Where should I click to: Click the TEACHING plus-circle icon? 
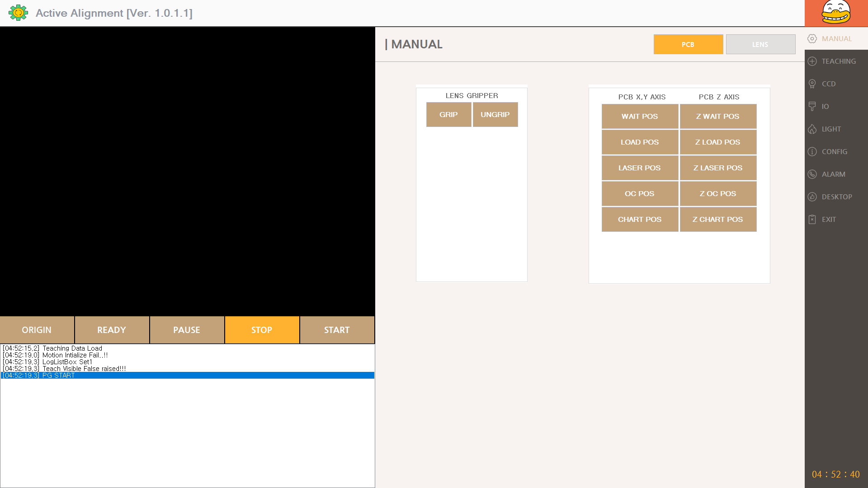coord(812,61)
